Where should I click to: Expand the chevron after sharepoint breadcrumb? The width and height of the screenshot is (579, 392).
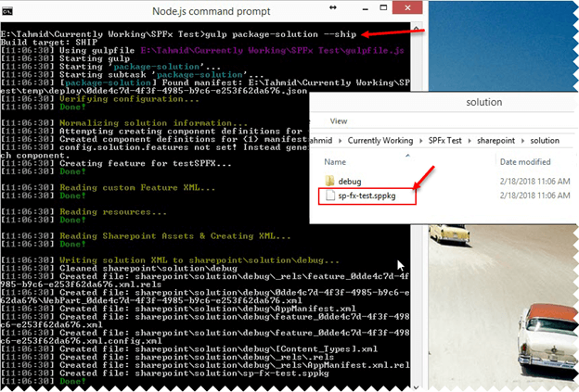[522, 141]
